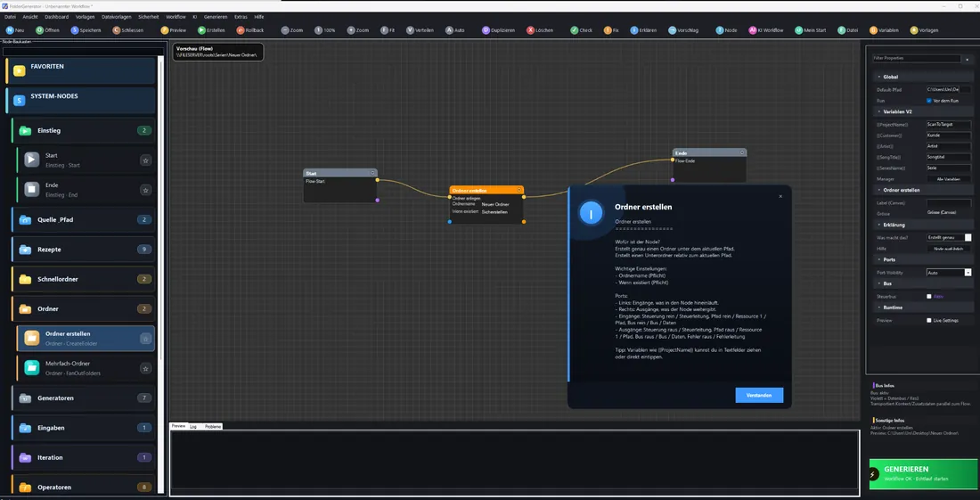Screen dimensions: 980x500
Task: Click the Rollback toolbar icon
Action: click(x=241, y=30)
